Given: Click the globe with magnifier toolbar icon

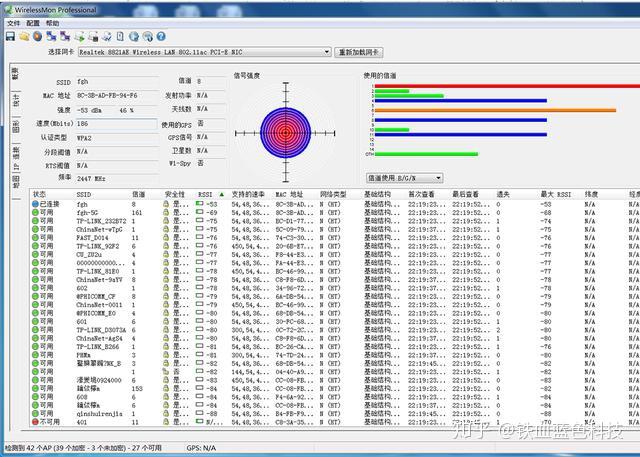Looking at the screenshot, I should click(148, 37).
